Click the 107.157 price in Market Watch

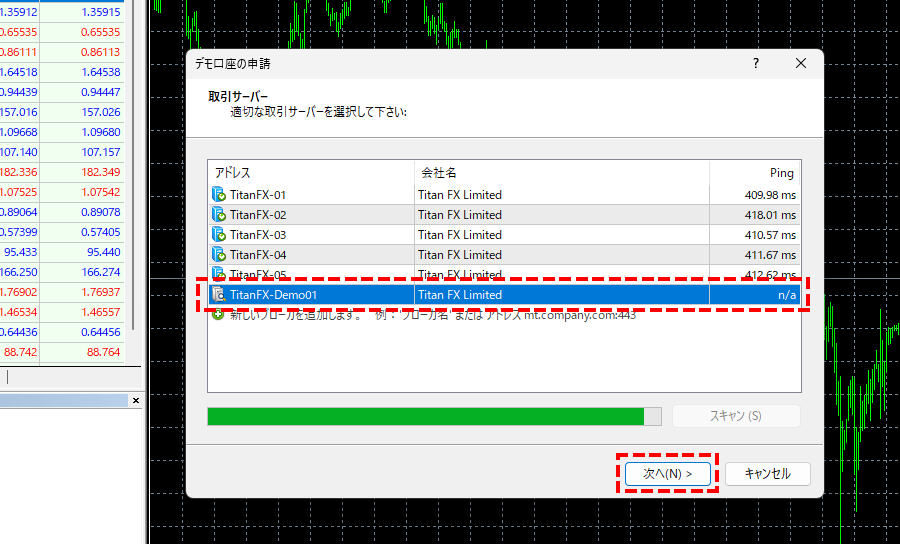click(100, 152)
